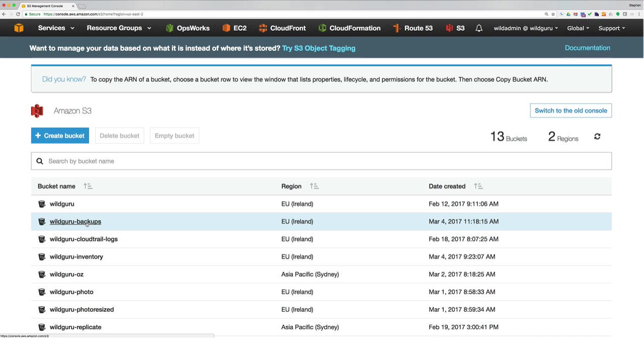
Task: Click the 13 Buckets count
Action: point(509,137)
